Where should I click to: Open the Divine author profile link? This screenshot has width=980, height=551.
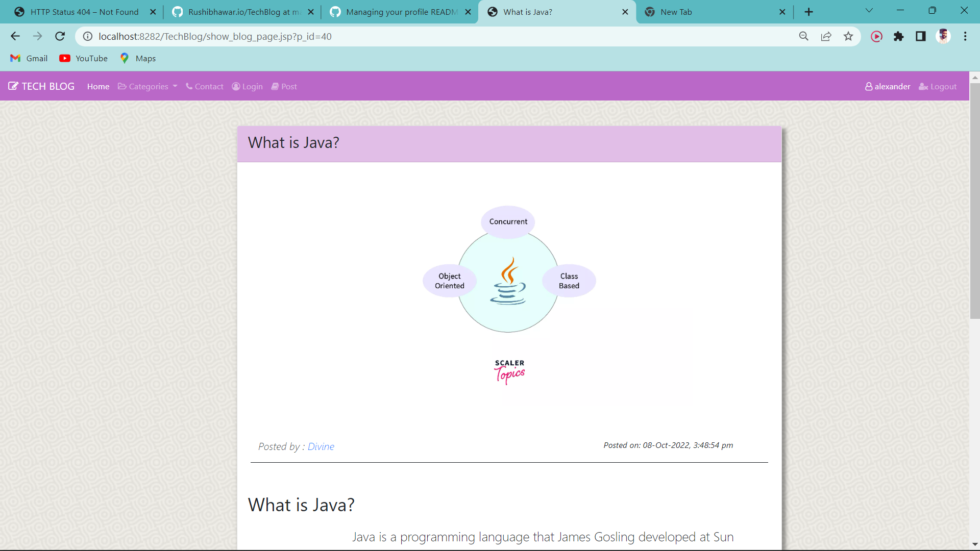coord(321,446)
